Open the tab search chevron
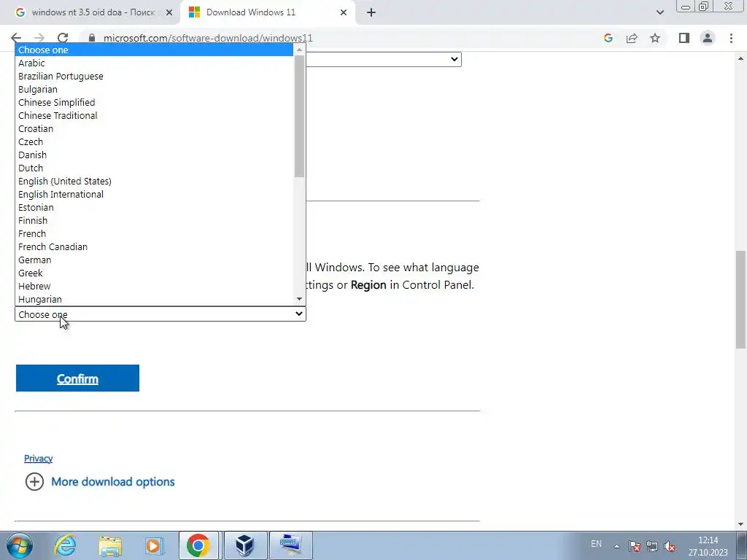 pyautogui.click(x=659, y=12)
